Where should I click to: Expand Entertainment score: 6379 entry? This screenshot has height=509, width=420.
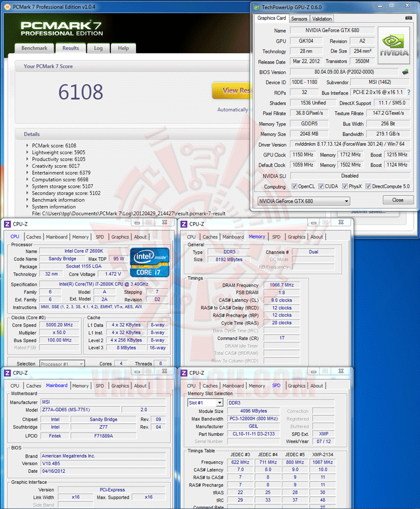click(x=27, y=173)
